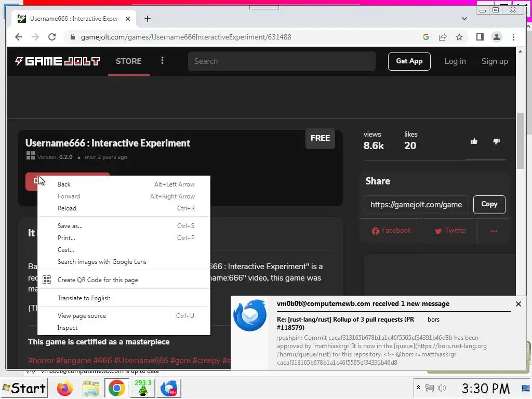Image resolution: width=532 pixels, height=399 pixels.
Task: Open the Christmas tree app on taskbar
Action: point(143,388)
